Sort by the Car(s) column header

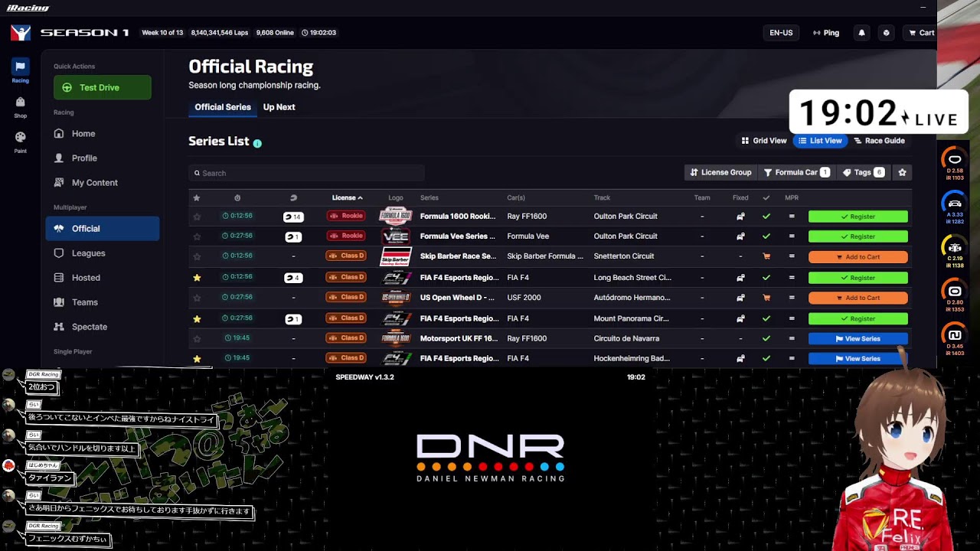pos(516,198)
